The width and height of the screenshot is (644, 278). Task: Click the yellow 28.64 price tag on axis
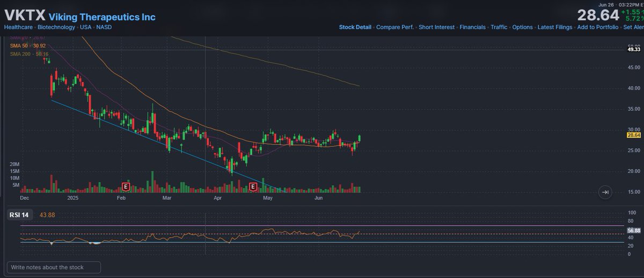point(634,135)
